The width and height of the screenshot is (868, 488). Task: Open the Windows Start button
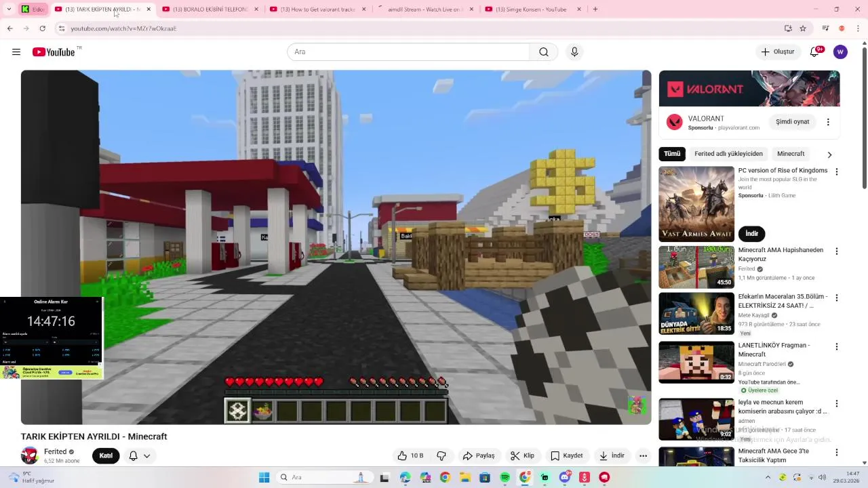tap(264, 477)
